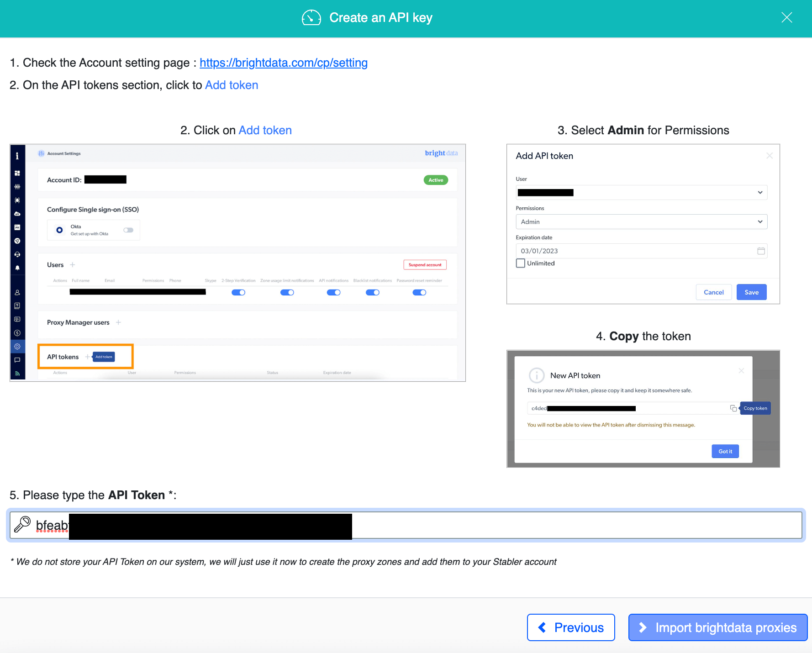Image resolution: width=812 pixels, height=653 pixels.
Task: Click the copy token clipboard icon
Action: tap(734, 408)
